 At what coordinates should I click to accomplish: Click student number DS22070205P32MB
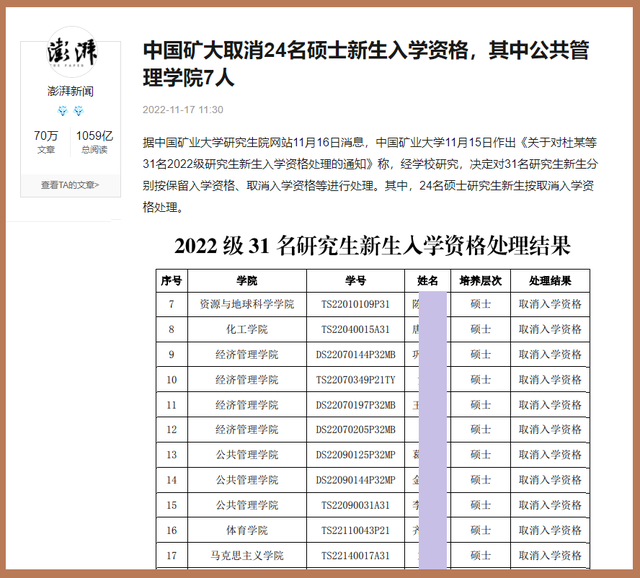tap(356, 429)
